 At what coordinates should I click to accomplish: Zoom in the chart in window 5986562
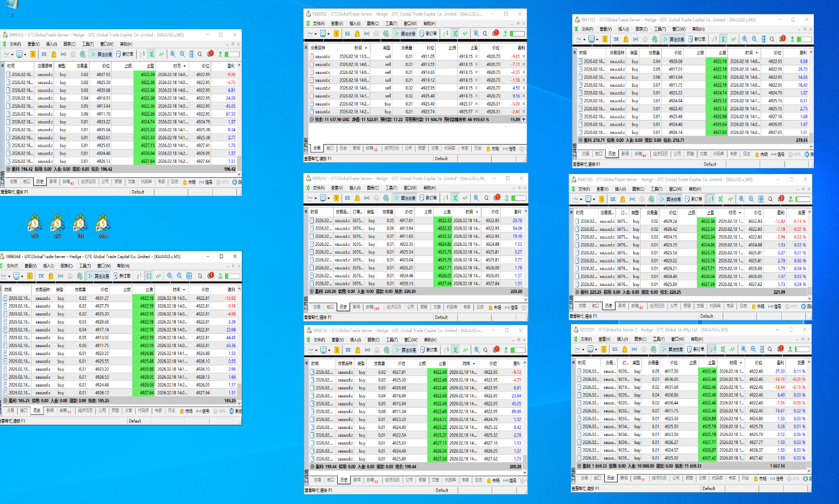476,33
